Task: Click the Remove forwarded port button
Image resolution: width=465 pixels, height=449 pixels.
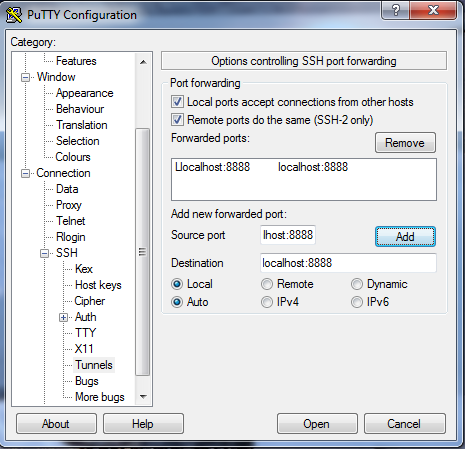Action: (405, 143)
